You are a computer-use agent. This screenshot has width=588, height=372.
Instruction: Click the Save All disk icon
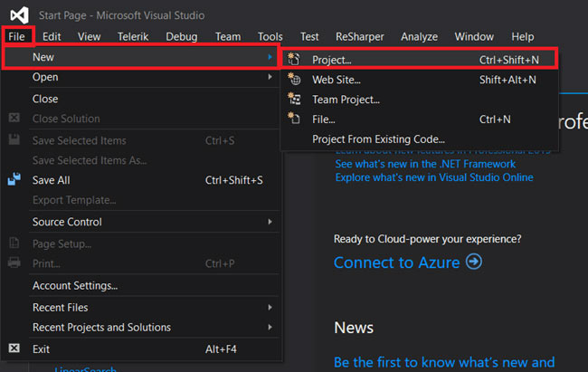[x=14, y=180]
